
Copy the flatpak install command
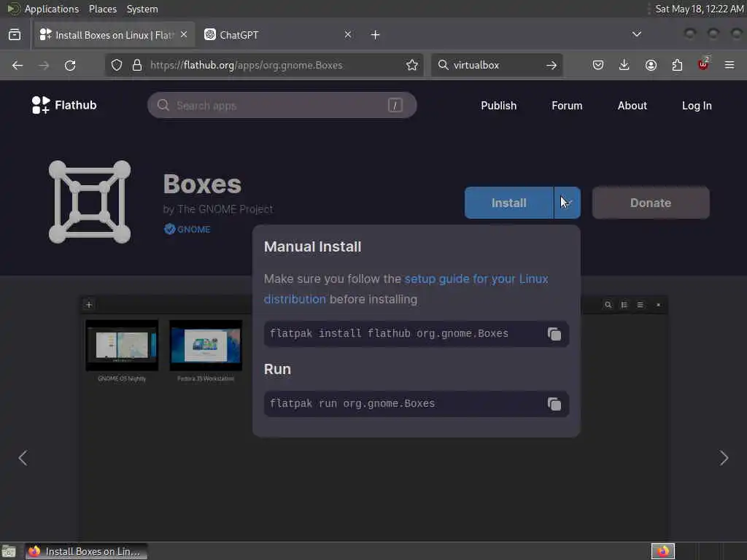[x=554, y=334]
